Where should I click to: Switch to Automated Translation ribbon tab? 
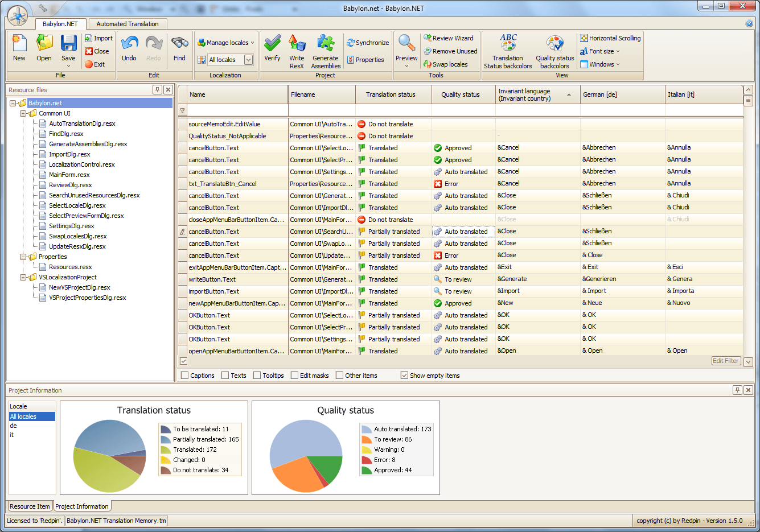click(128, 24)
